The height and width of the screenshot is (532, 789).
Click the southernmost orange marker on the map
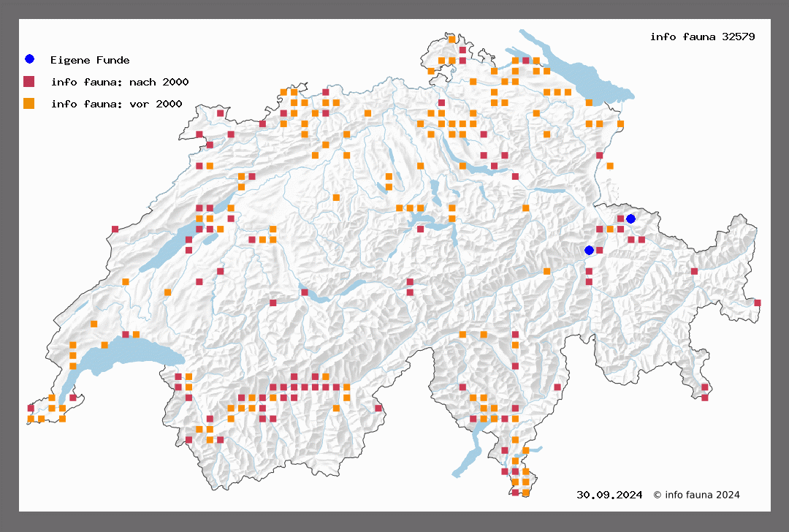tap(525, 493)
